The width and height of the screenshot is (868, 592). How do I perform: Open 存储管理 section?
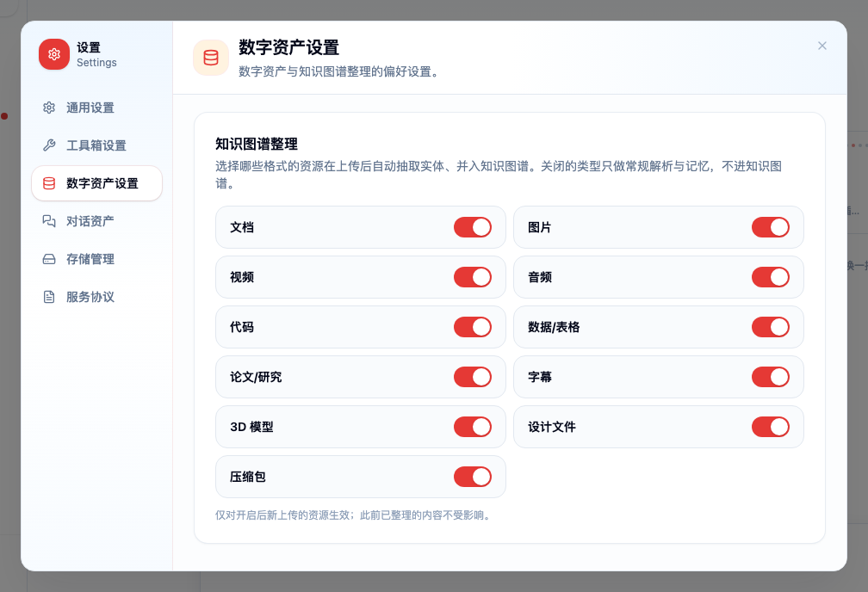(x=96, y=259)
